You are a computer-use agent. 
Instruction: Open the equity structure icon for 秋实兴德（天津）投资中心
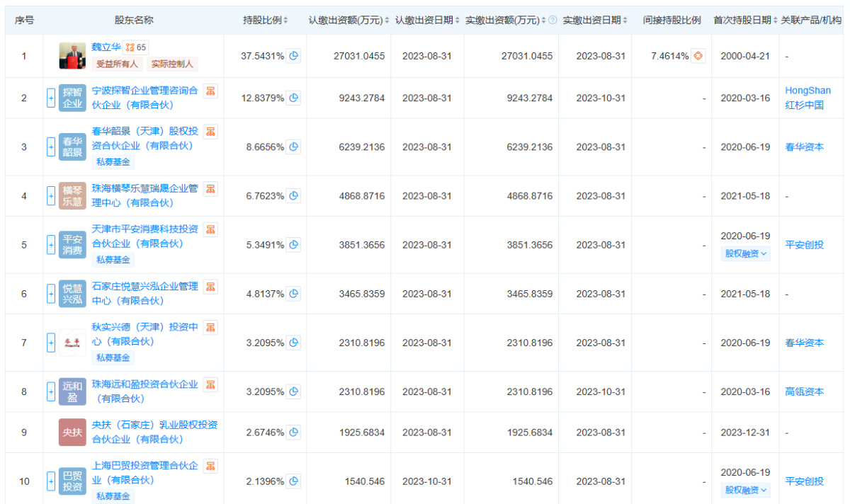(x=210, y=327)
